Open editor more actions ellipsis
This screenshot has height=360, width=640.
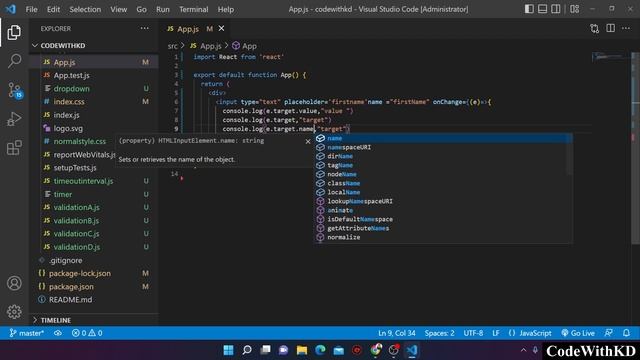coord(626,28)
